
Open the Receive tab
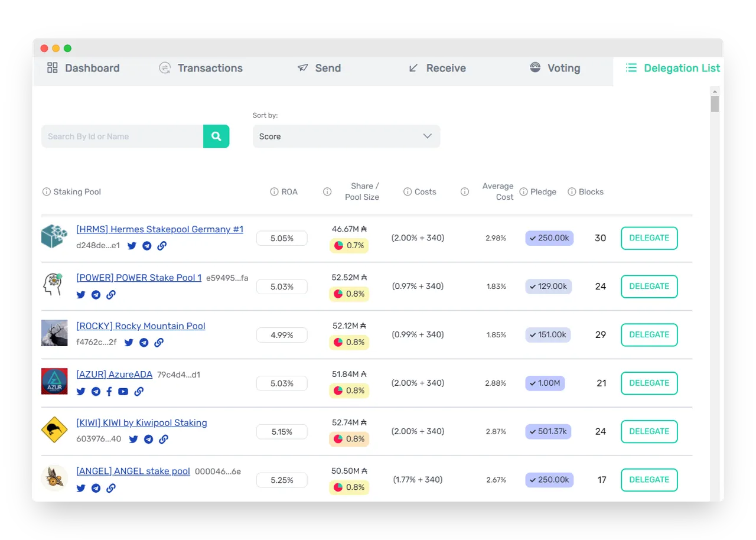coord(437,68)
